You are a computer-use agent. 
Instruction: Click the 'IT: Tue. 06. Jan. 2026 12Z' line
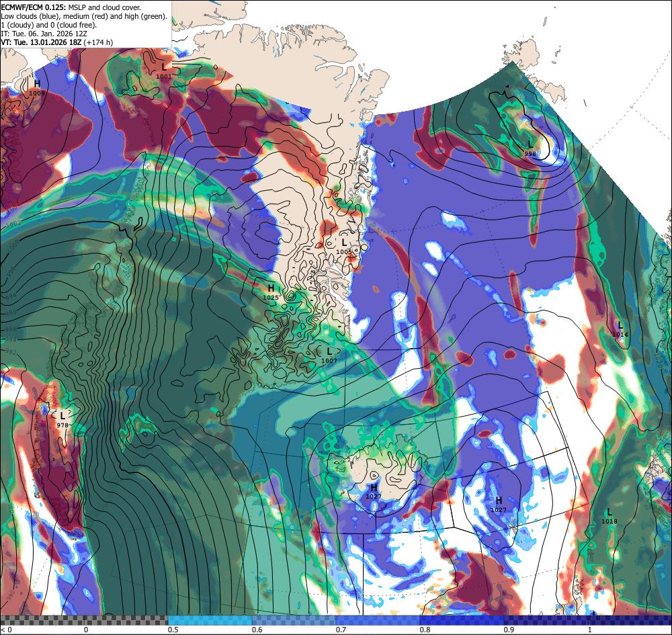tap(43, 34)
